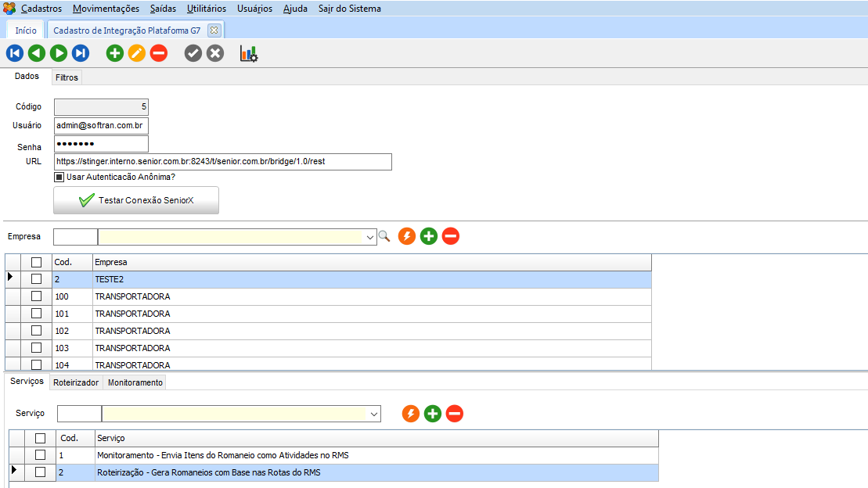
Task: Edit record with orange pencil icon
Action: click(x=137, y=53)
